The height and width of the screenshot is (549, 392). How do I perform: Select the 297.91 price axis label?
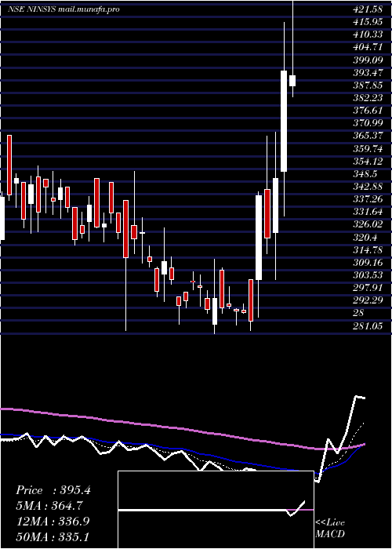coord(368,288)
